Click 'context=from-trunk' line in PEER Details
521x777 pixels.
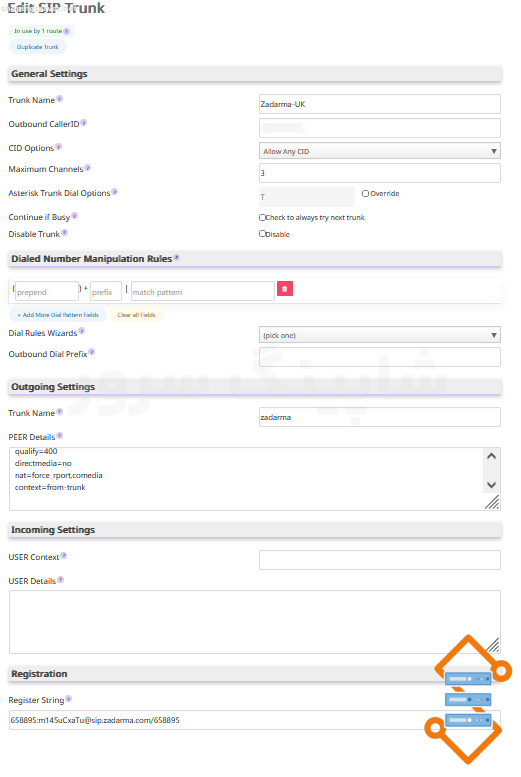(x=50, y=487)
